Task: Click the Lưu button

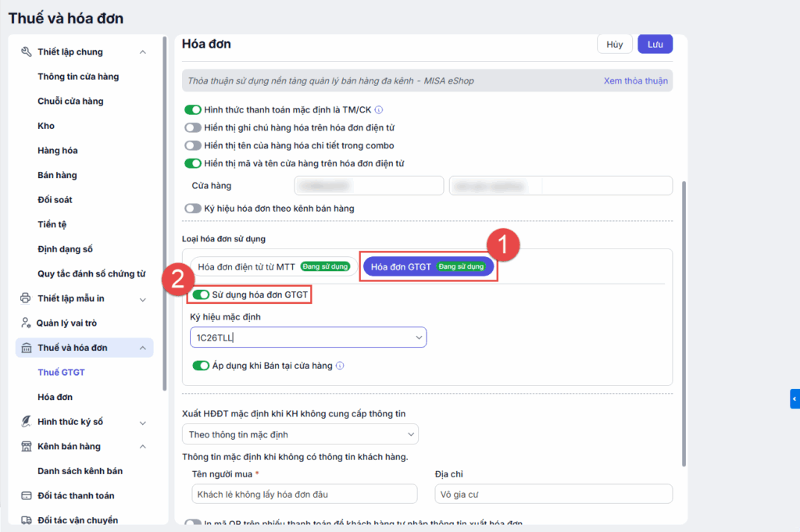Action: (x=655, y=45)
